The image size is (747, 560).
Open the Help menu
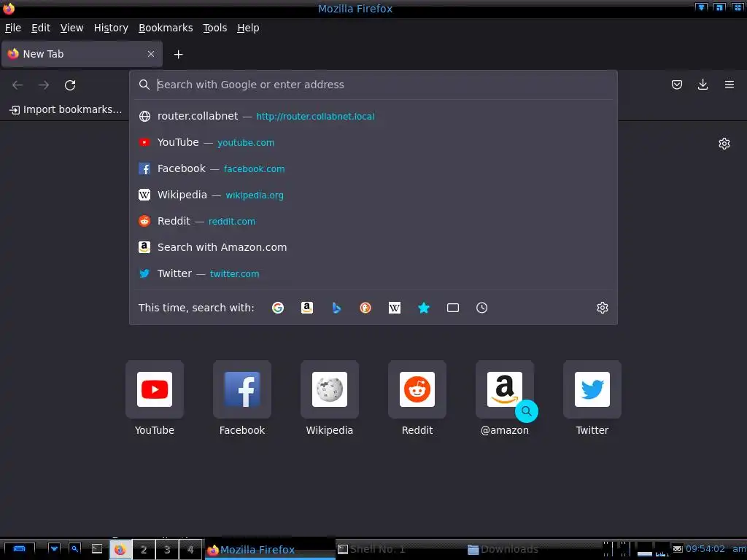[248, 28]
